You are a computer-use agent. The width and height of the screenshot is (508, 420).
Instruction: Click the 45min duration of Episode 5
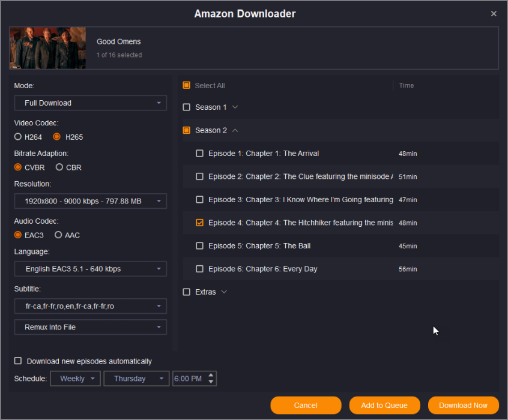408,246
